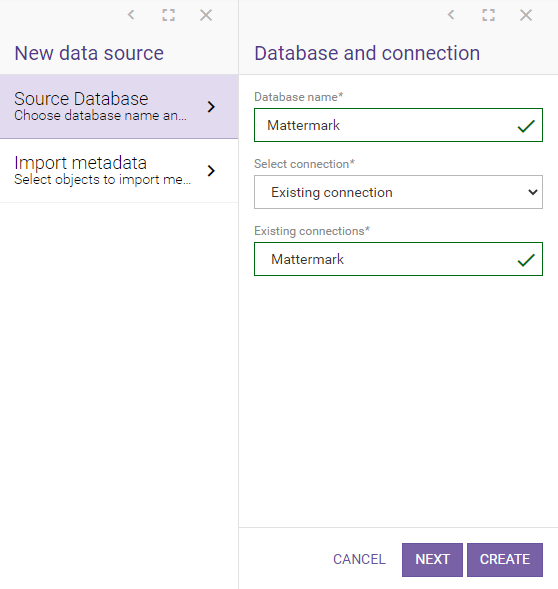Go back in Database and connection panel
Image resolution: width=558 pixels, height=589 pixels.
[451, 15]
